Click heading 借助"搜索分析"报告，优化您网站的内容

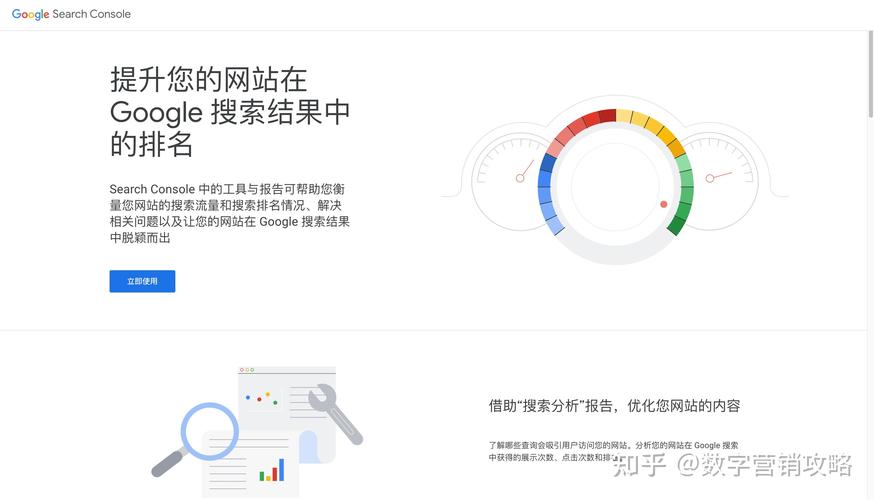click(x=614, y=405)
